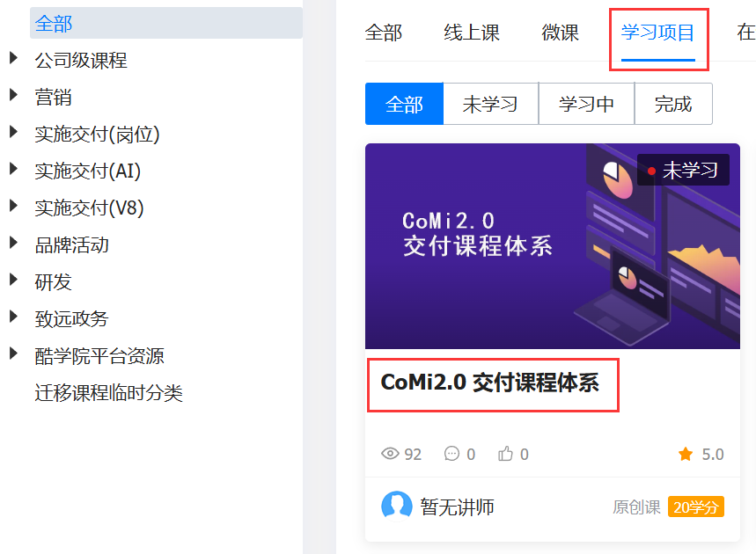Open the 微课 tab
Image resolution: width=756 pixels, height=554 pixels.
(x=560, y=33)
